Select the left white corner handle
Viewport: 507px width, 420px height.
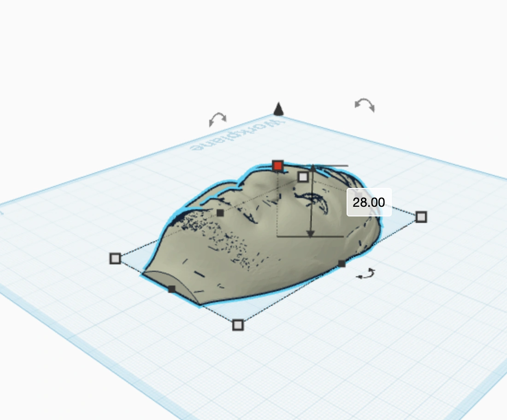pyautogui.click(x=115, y=258)
